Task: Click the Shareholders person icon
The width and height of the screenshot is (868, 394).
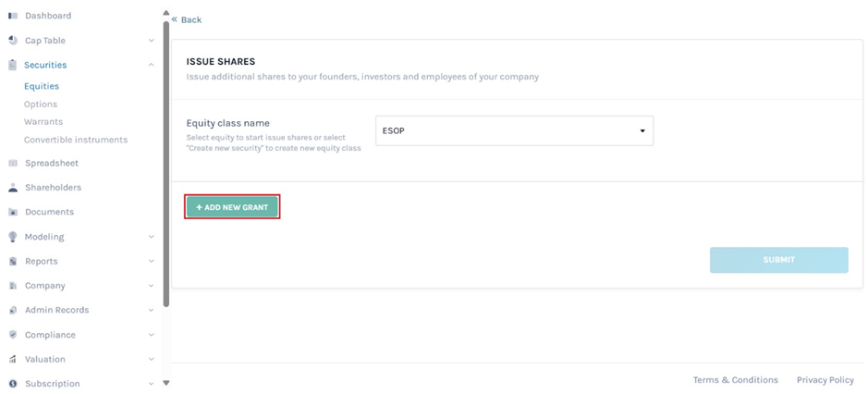Action: pyautogui.click(x=13, y=188)
